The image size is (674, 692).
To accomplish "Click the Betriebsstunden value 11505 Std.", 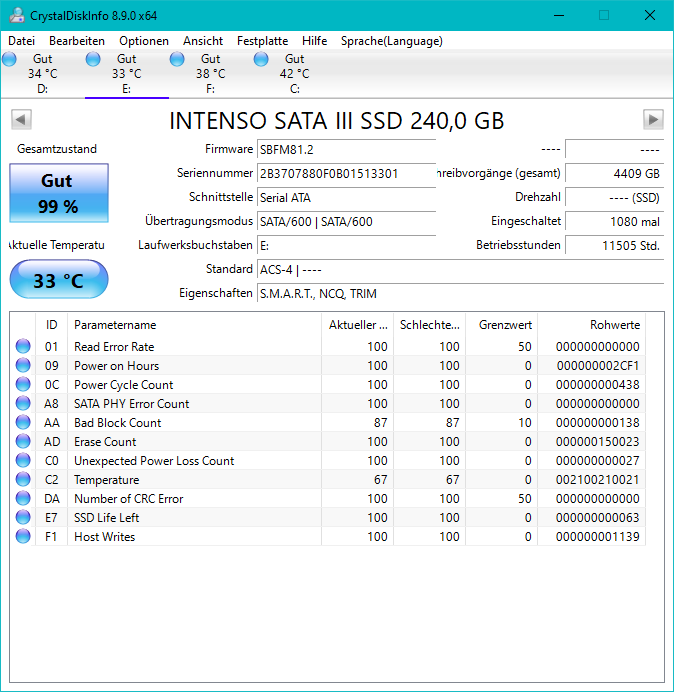I will [614, 245].
